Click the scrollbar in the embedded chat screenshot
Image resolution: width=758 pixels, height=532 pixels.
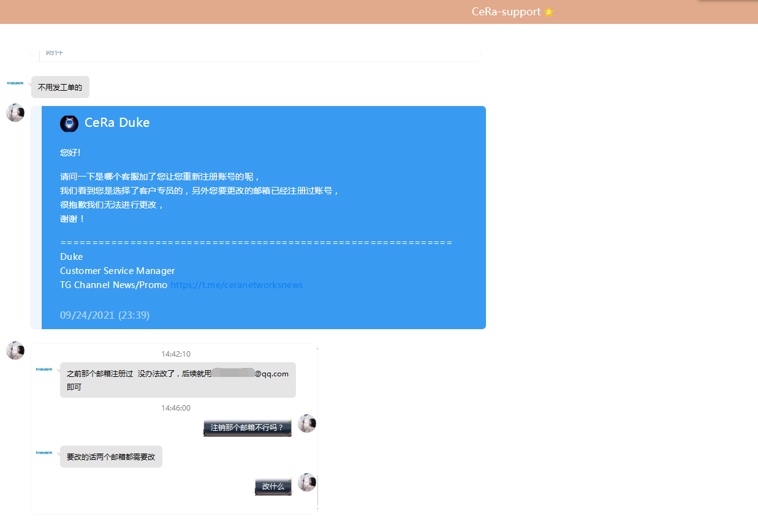pyautogui.click(x=317, y=490)
